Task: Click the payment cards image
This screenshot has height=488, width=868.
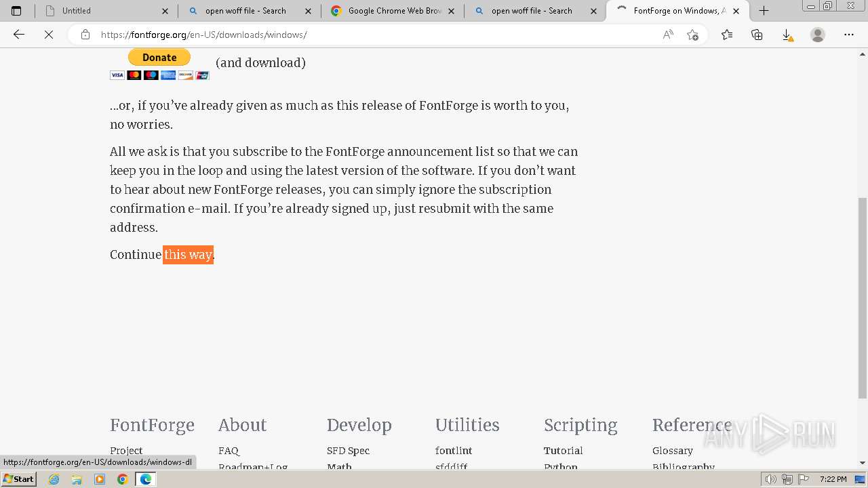Action: (159, 75)
